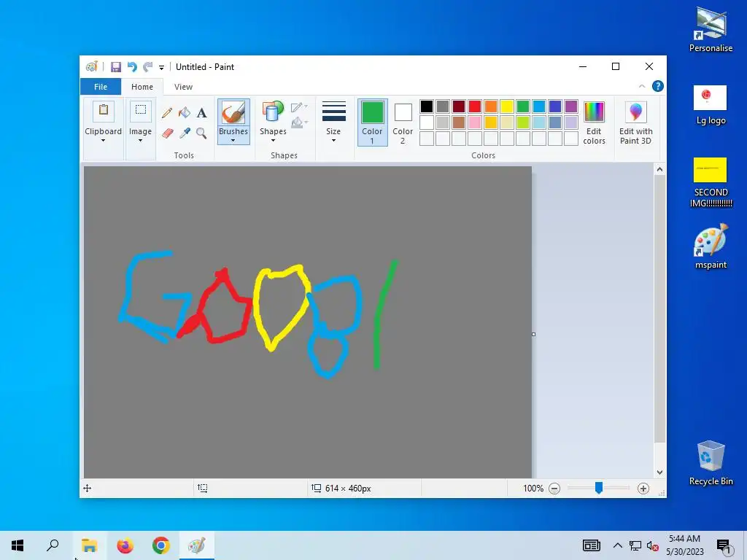The height and width of the screenshot is (560, 747).
Task: Select the Fill with color bucket tool
Action: 185,113
